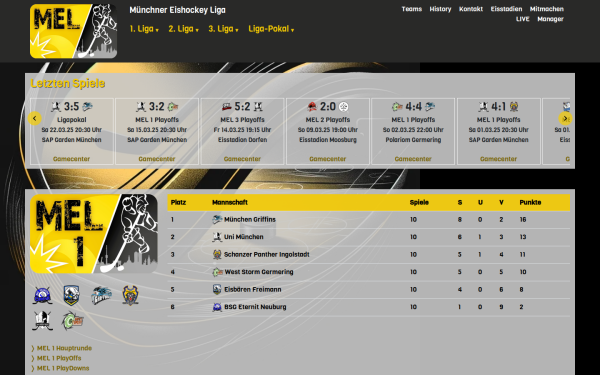The width and height of the screenshot is (600, 375).
Task: Open Gamecenter for the 2:0 MEL 2 Playoffs game
Action: (328, 159)
